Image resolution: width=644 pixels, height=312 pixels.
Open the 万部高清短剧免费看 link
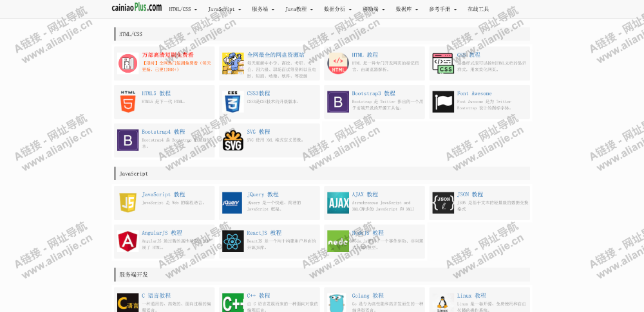click(167, 55)
